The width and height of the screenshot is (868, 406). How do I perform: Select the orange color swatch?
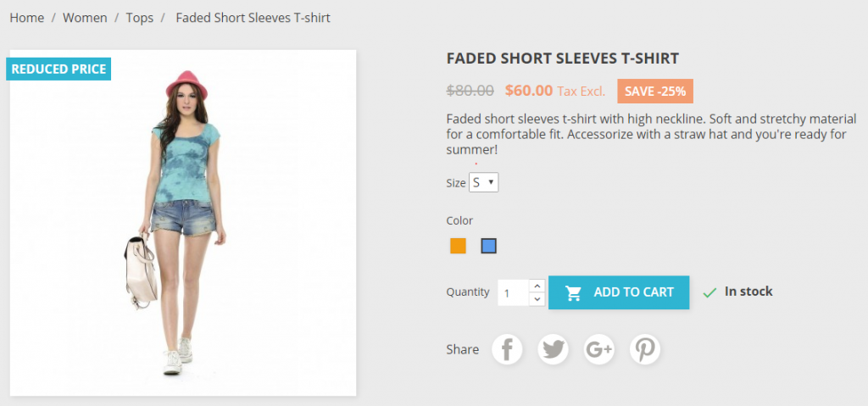458,247
